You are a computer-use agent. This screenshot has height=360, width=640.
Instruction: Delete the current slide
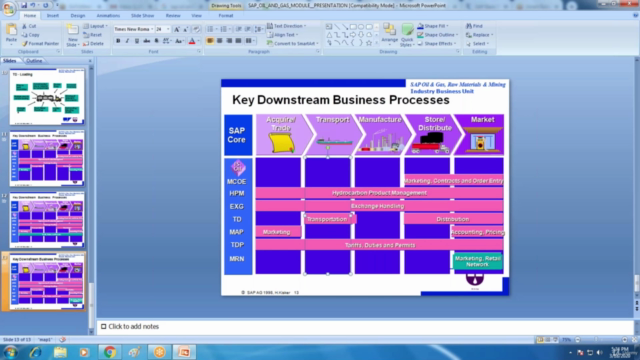93,43
